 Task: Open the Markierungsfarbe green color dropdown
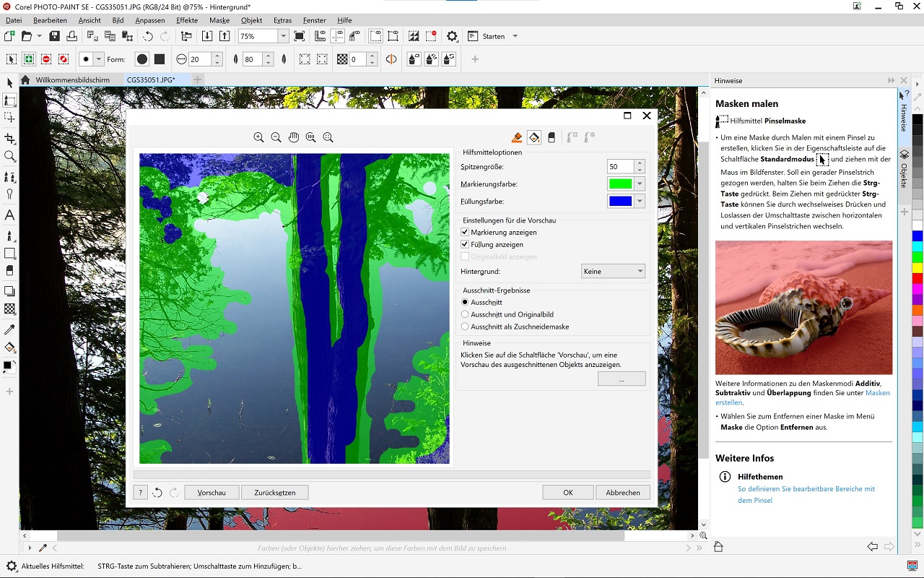point(640,184)
